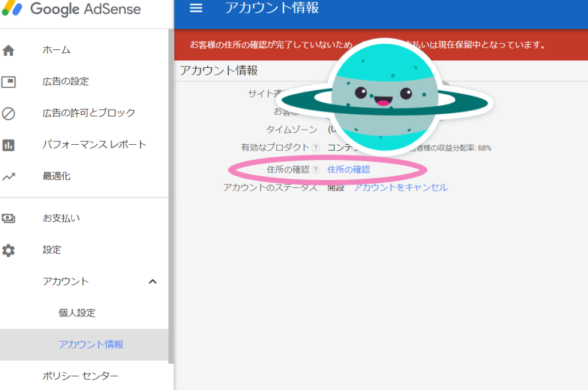Click the red address verification alert banner
The image size is (588, 390).
click(x=381, y=45)
